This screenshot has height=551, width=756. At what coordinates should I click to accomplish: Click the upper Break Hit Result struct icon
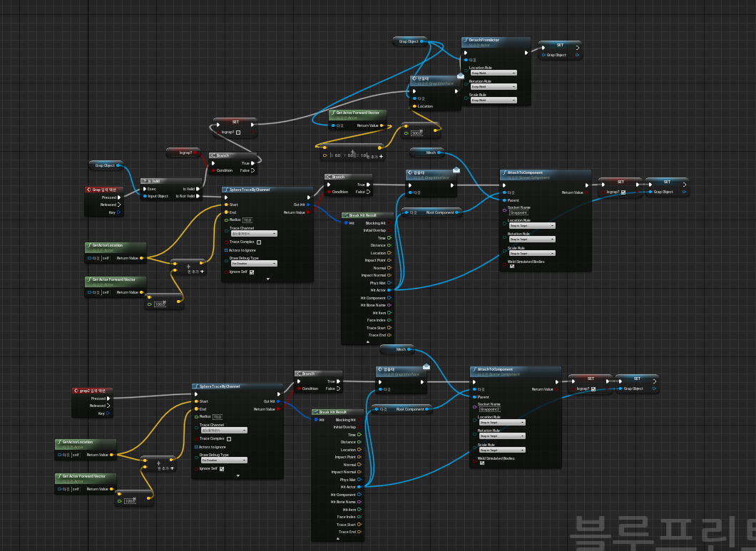click(x=346, y=215)
